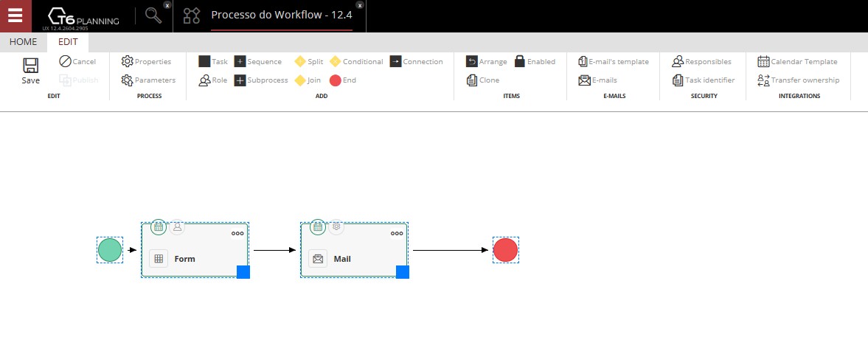Select the Connection tool
Screen dimensions: 868x337
coord(416,61)
